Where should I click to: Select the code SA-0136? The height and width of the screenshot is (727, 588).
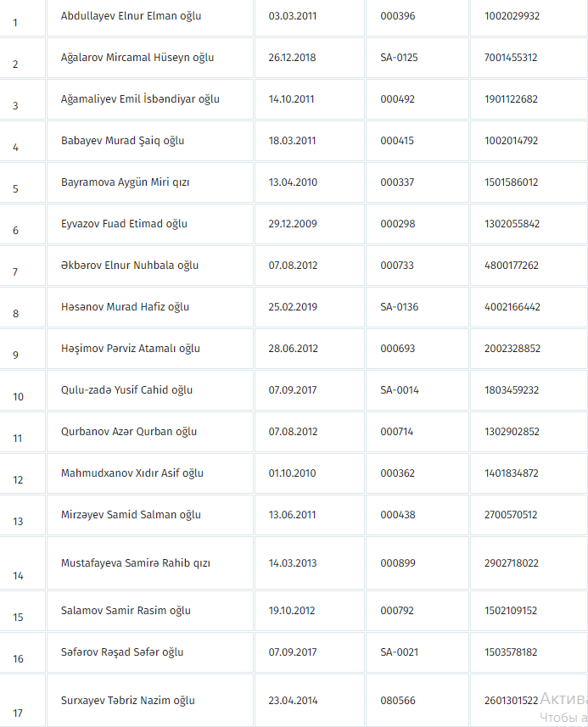(399, 307)
